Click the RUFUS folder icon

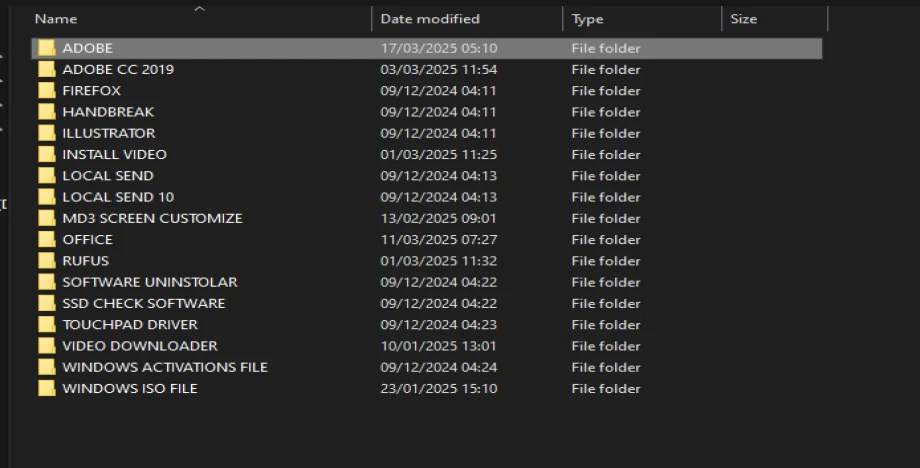pos(46,261)
